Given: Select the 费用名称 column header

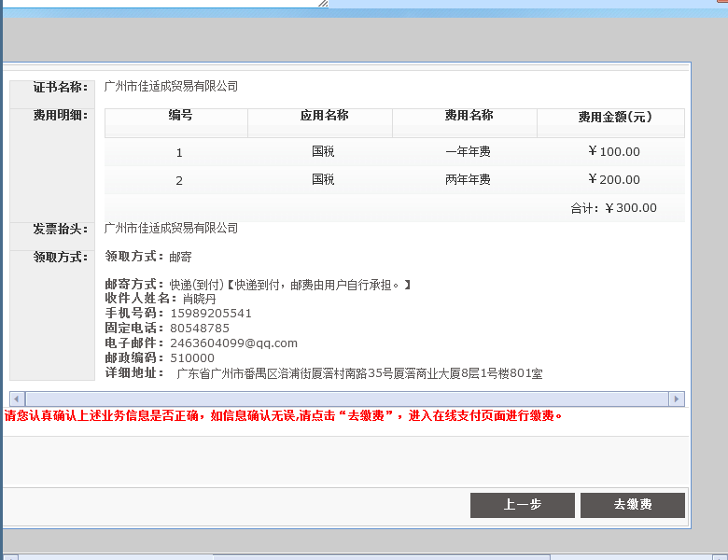Looking at the screenshot, I should (x=465, y=122).
